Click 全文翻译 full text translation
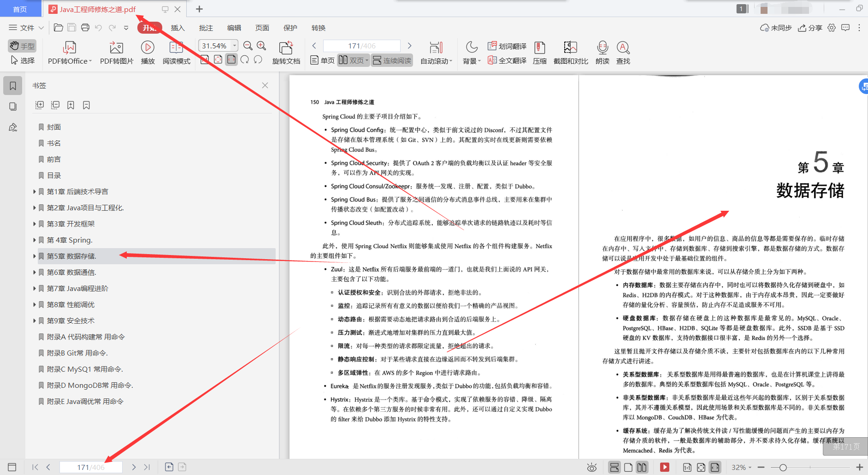Viewport: 868px width, 475px height. coord(507,60)
